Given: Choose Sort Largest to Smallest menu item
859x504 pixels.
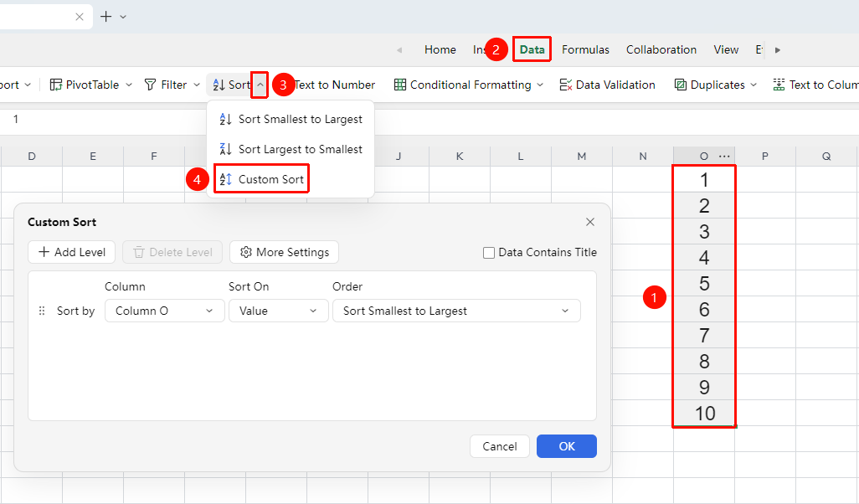Looking at the screenshot, I should pyautogui.click(x=291, y=150).
